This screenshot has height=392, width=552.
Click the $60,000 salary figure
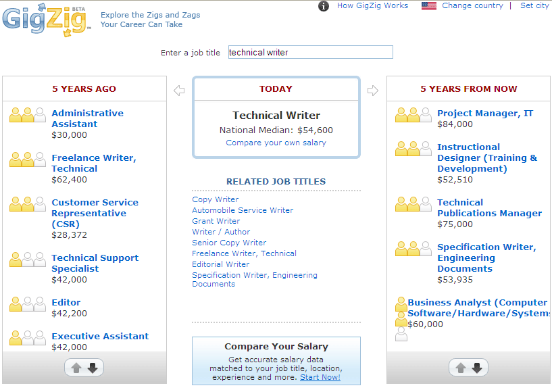click(425, 324)
